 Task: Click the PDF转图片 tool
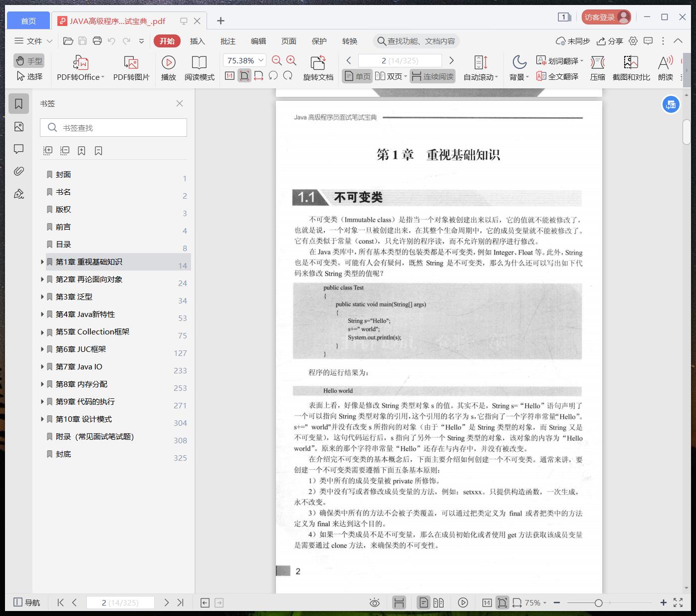[x=131, y=68]
